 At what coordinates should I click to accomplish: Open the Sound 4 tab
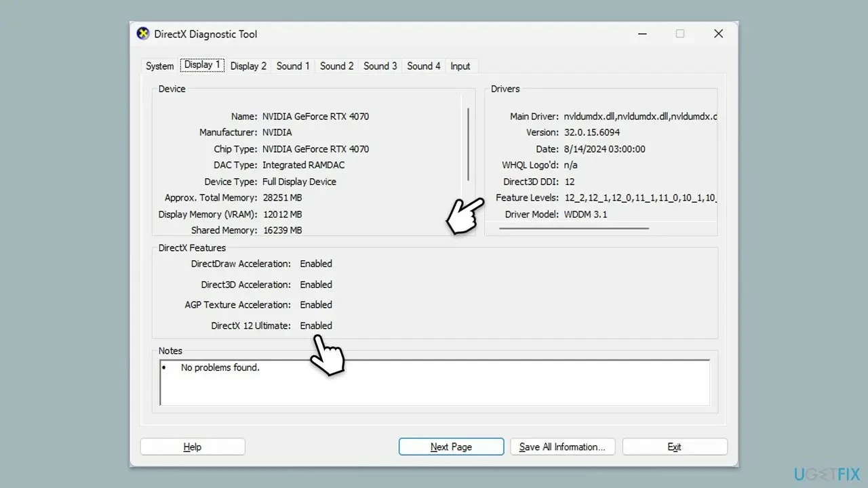click(424, 66)
